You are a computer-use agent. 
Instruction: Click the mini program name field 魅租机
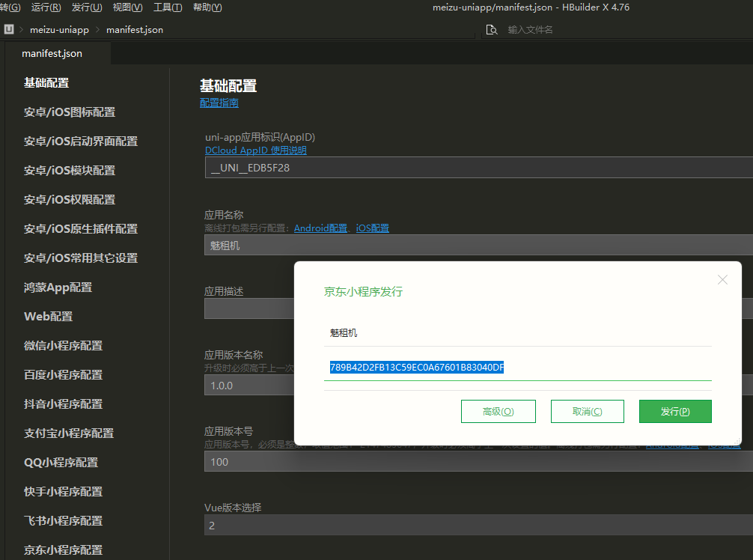click(516, 332)
